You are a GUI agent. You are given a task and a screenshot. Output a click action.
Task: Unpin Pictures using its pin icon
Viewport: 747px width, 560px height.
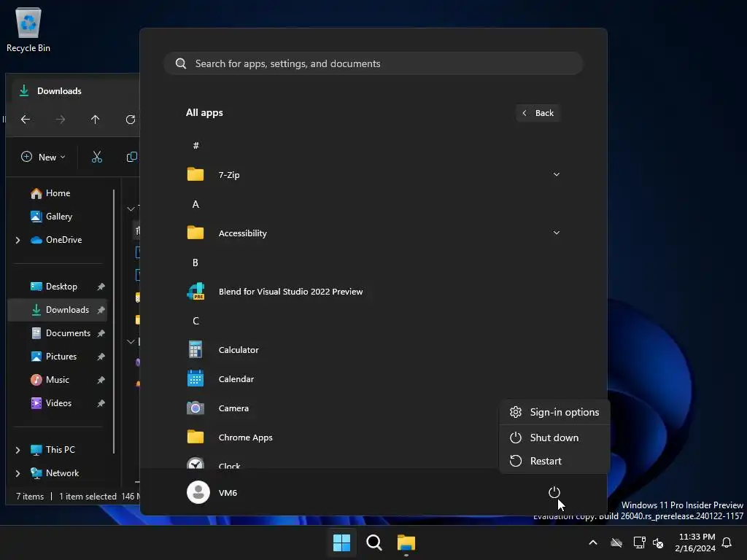(101, 357)
